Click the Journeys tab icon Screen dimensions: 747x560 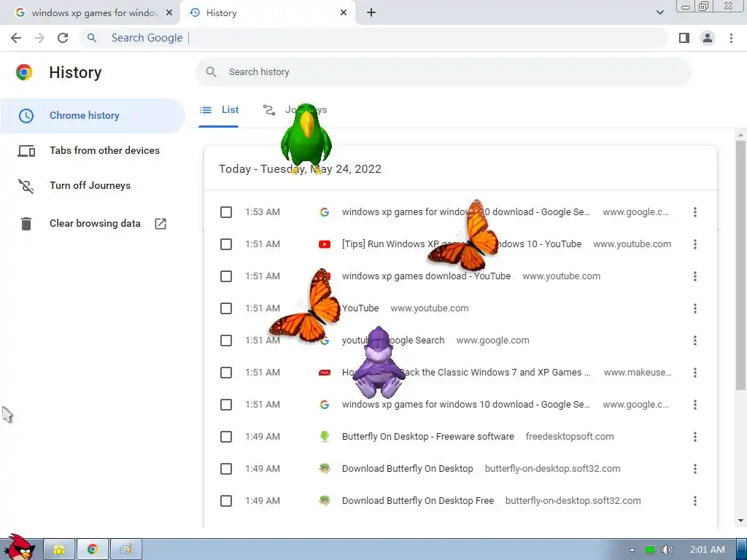(269, 110)
